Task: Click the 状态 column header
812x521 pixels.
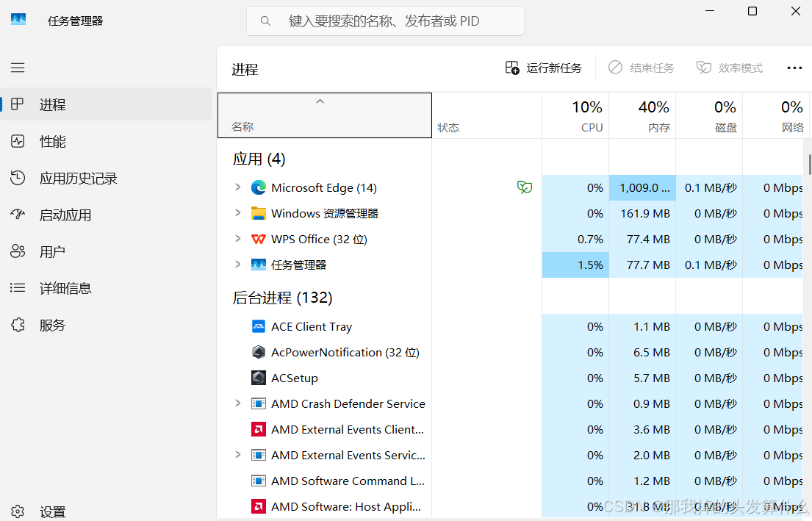Action: click(486, 115)
